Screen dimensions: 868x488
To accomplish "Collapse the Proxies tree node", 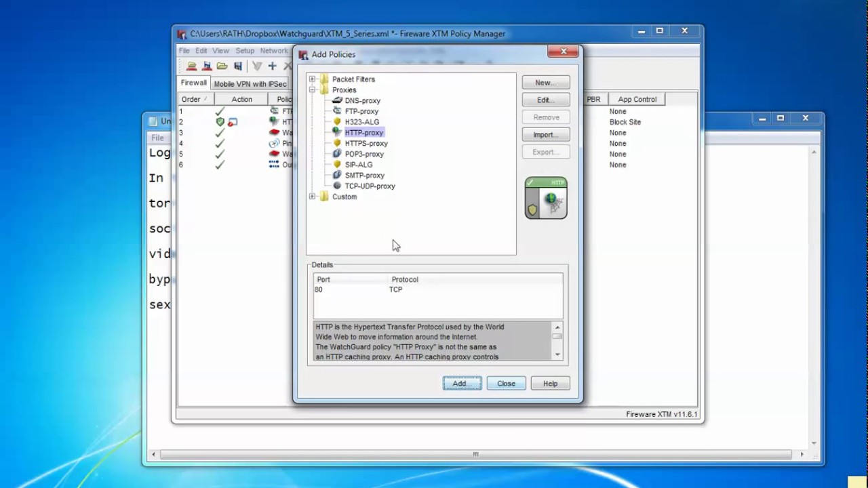I will (x=313, y=89).
